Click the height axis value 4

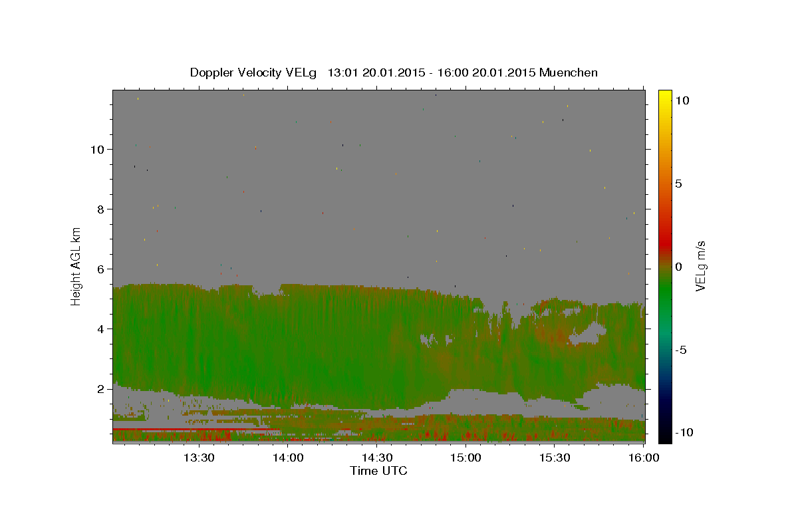(x=101, y=329)
